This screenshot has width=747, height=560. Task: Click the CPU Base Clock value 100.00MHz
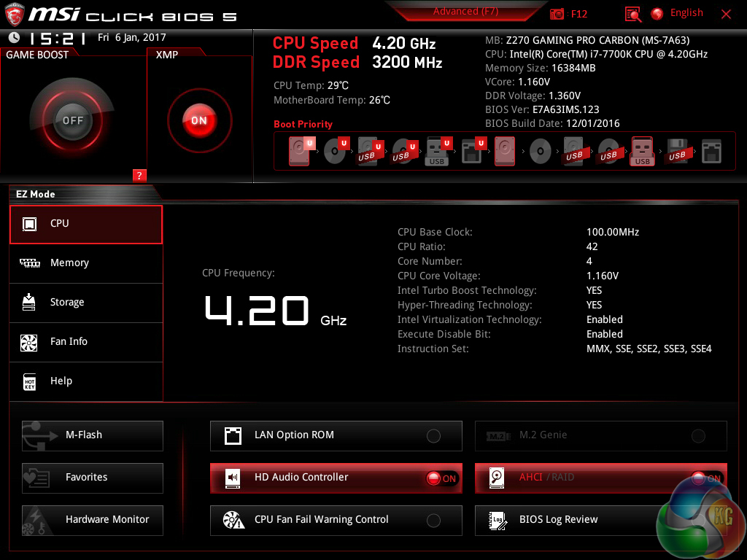click(x=613, y=232)
